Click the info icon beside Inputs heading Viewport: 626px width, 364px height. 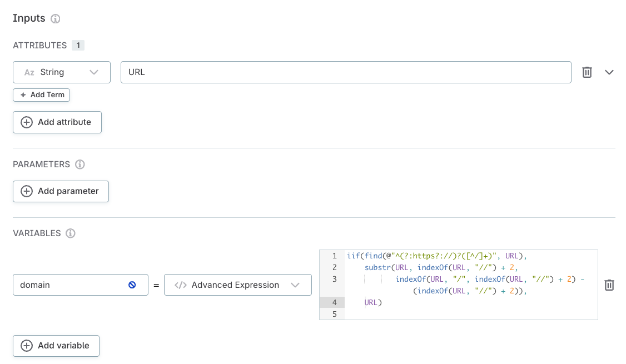55,18
